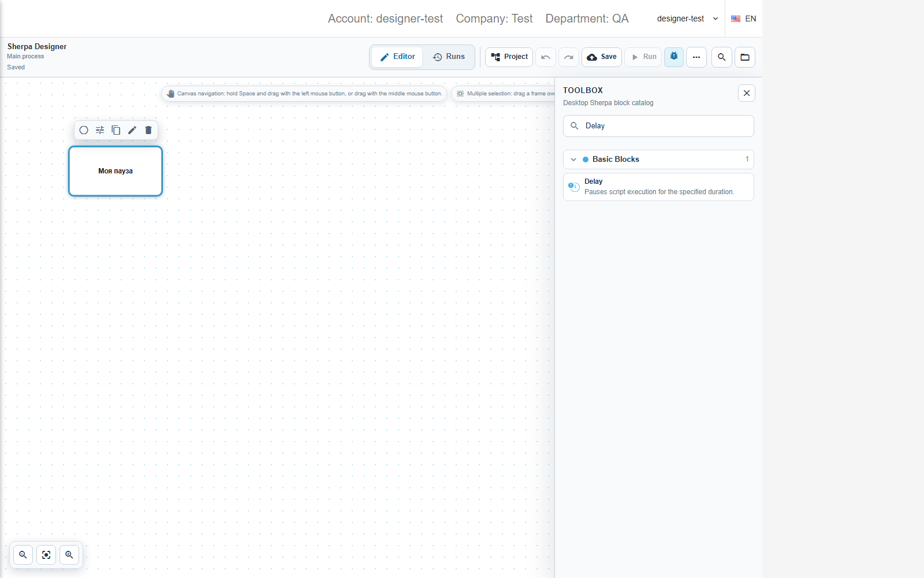Click the Department: QA label
924x578 pixels.
587,18
